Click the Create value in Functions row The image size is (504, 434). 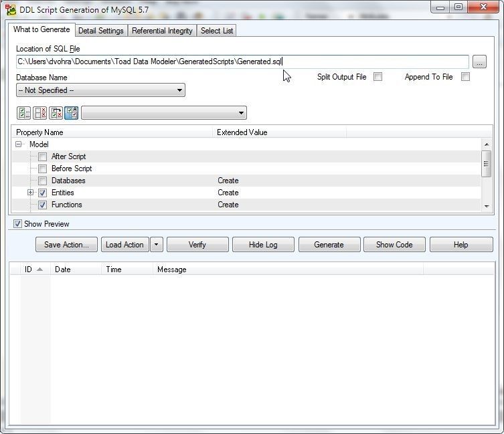click(228, 205)
